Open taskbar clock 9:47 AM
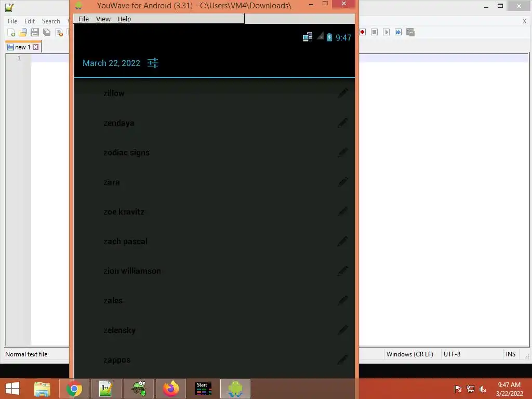This screenshot has width=532, height=399. (509, 389)
